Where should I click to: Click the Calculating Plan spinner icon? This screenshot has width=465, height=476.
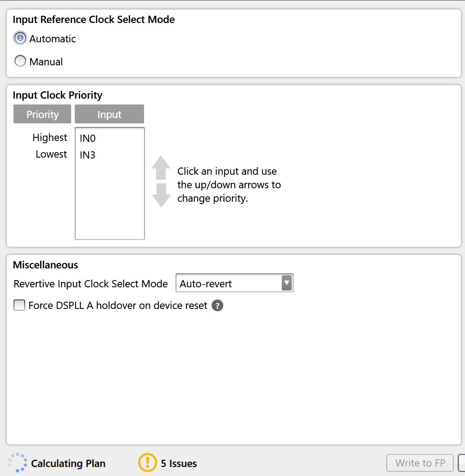pos(17,462)
